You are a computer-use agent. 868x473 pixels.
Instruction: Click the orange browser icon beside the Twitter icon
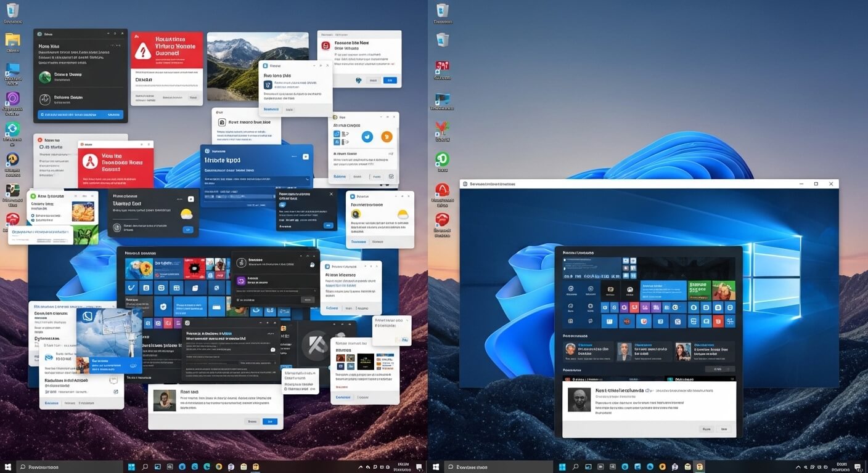(x=387, y=137)
